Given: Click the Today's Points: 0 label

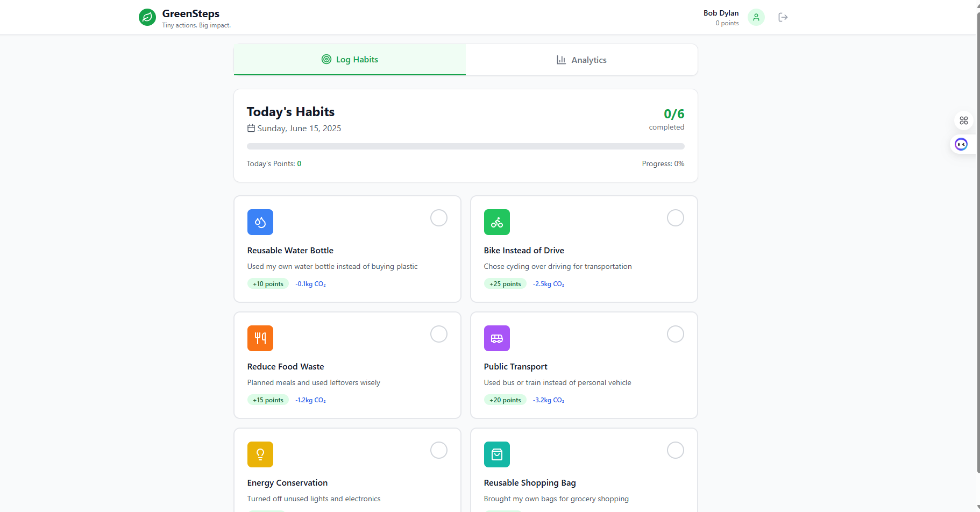Looking at the screenshot, I should pyautogui.click(x=274, y=163).
